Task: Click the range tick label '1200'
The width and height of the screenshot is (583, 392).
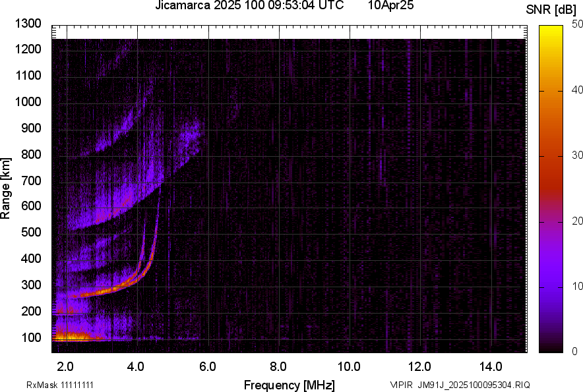Action: click(x=28, y=49)
